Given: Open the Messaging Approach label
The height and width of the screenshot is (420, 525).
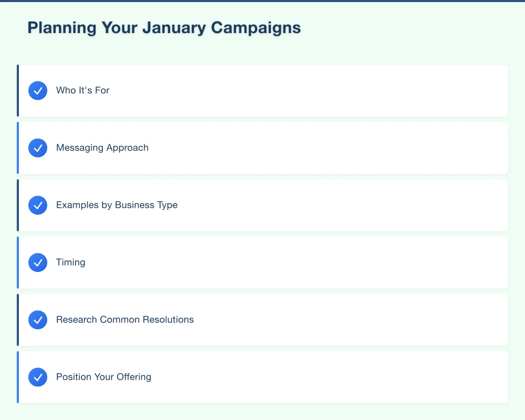Looking at the screenshot, I should coord(102,148).
